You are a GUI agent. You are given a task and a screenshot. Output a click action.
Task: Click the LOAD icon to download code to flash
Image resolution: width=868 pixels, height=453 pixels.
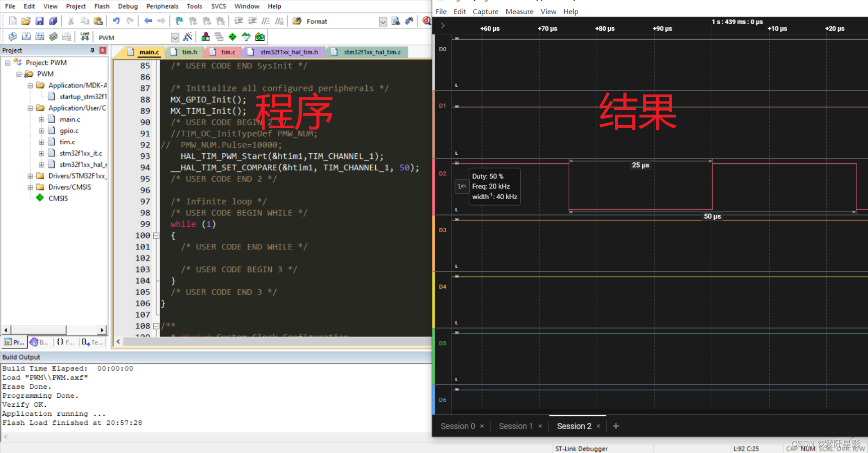click(84, 36)
